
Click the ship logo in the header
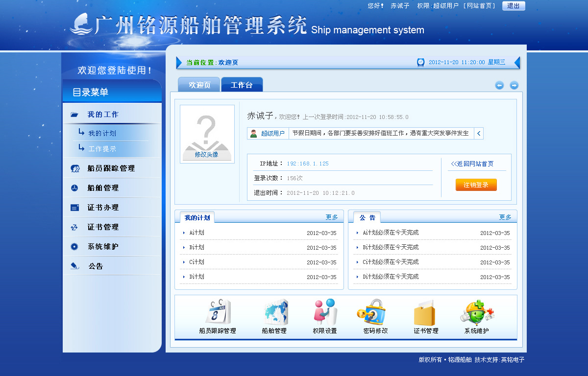coord(80,24)
